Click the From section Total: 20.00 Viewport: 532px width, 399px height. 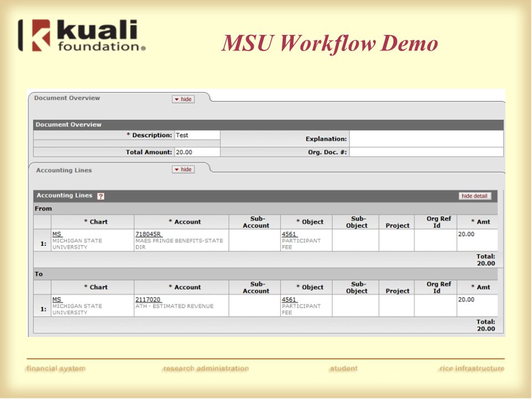click(486, 260)
